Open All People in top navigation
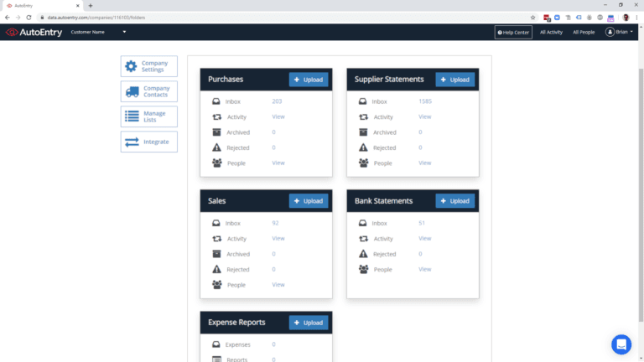The width and height of the screenshot is (644, 362). pos(584,32)
